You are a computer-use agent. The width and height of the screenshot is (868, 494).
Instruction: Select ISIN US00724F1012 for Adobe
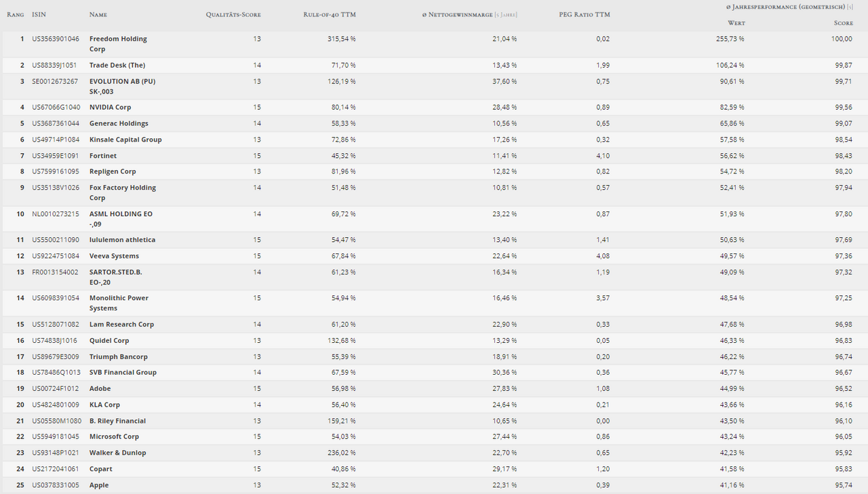point(56,388)
